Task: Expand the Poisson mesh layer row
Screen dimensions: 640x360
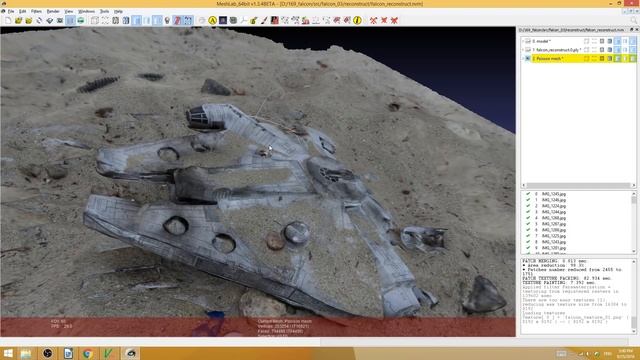Action: click(523, 59)
